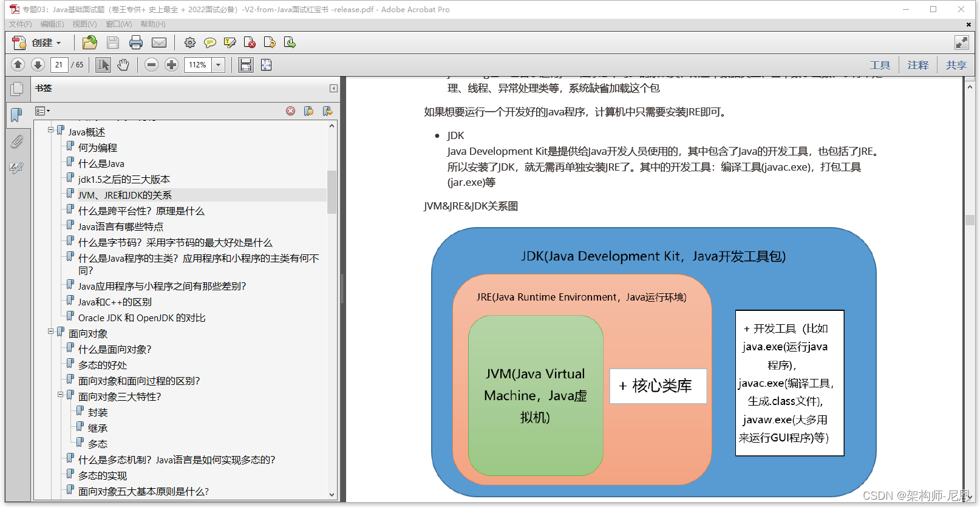The height and width of the screenshot is (507, 980).
Task: Zoom out with the minus button
Action: [x=152, y=64]
